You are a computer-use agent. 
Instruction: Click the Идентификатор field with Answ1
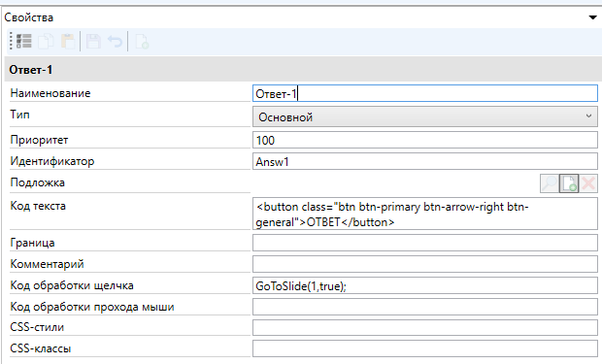pyautogui.click(x=425, y=161)
